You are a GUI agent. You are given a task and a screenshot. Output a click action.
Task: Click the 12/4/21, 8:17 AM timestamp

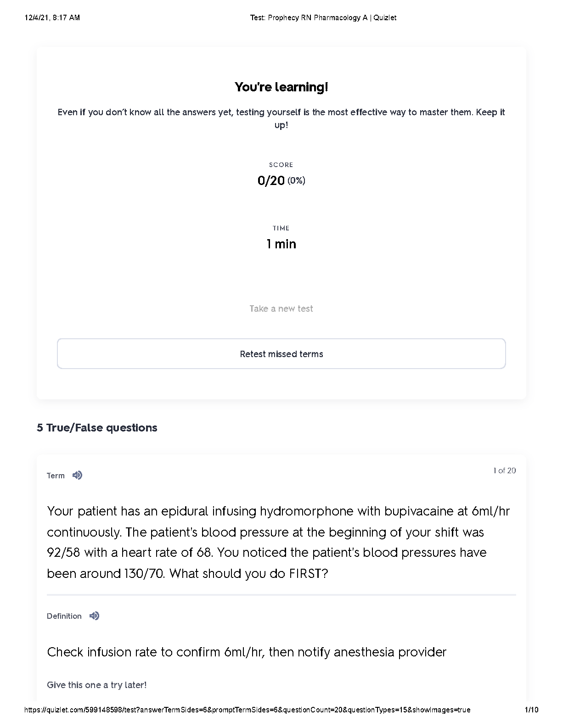pos(52,17)
